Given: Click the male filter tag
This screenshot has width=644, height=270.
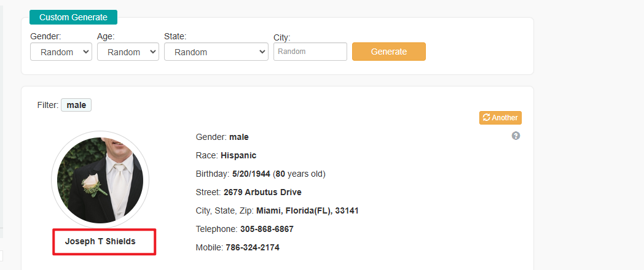Looking at the screenshot, I should tap(76, 105).
